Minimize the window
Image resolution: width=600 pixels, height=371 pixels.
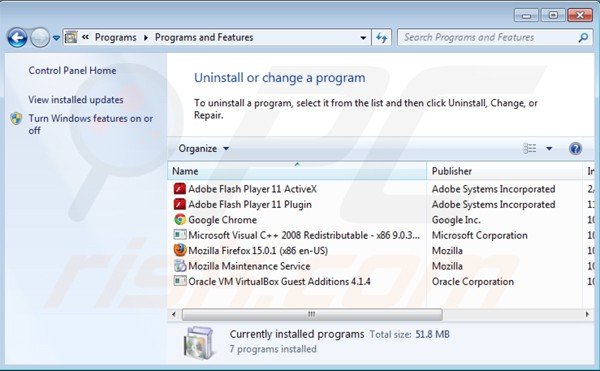pos(527,15)
